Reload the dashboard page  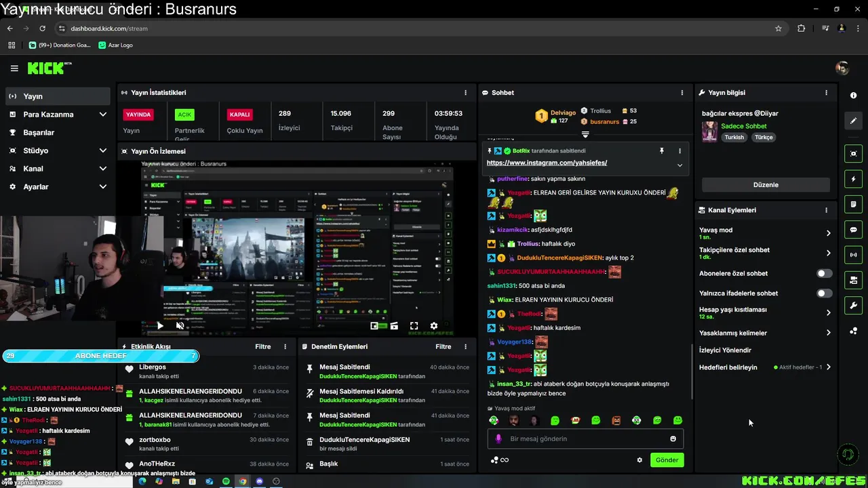[x=42, y=28]
